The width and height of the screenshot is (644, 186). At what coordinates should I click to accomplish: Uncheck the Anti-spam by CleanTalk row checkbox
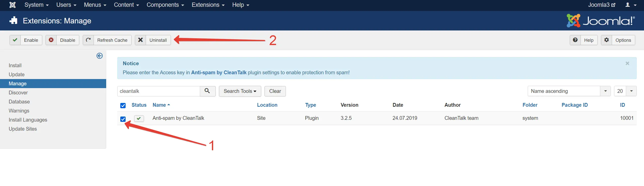click(x=123, y=119)
